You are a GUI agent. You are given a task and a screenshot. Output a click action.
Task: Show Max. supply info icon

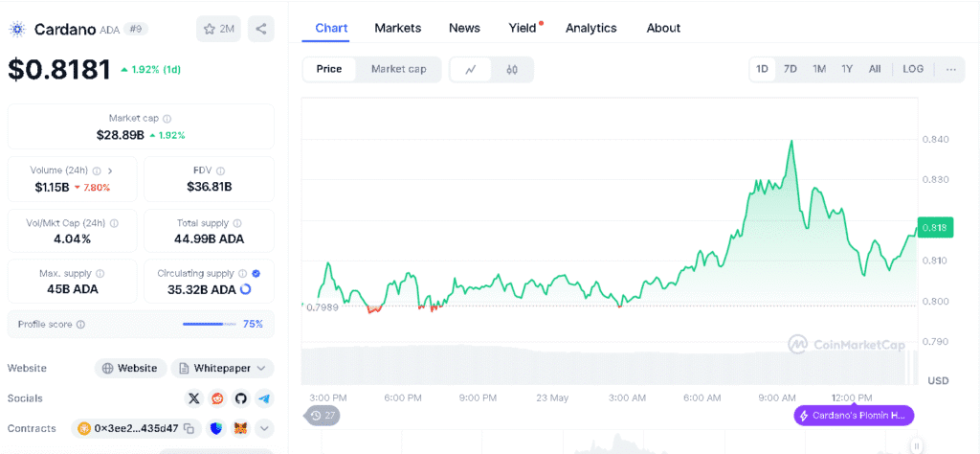[x=100, y=273]
